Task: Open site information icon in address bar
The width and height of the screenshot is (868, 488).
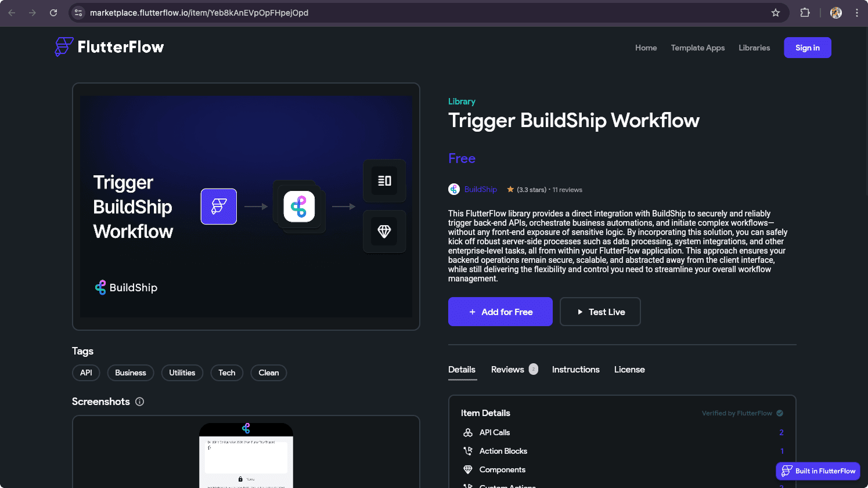Action: pos(78,13)
